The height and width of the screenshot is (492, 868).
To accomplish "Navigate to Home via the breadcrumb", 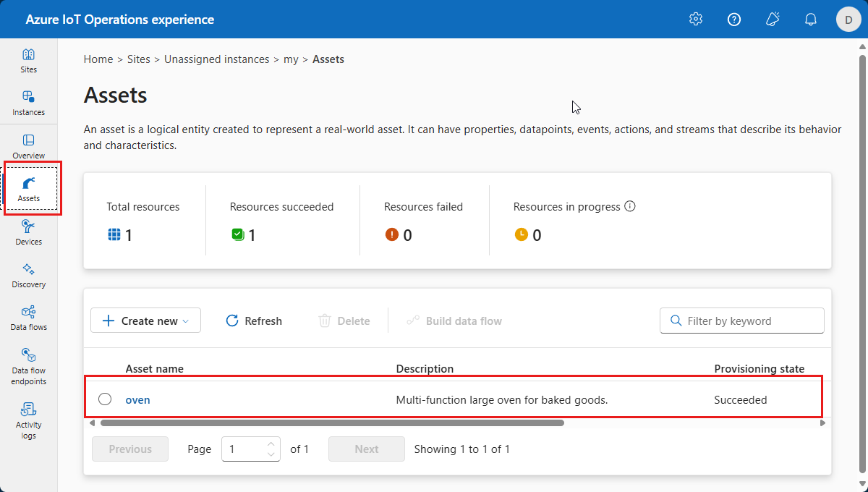I will [98, 59].
